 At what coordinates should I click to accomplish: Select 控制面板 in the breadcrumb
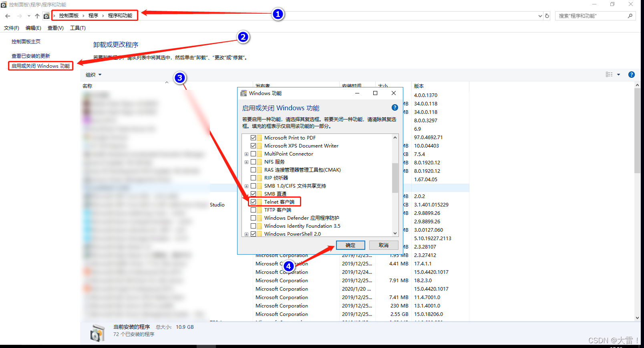[69, 16]
